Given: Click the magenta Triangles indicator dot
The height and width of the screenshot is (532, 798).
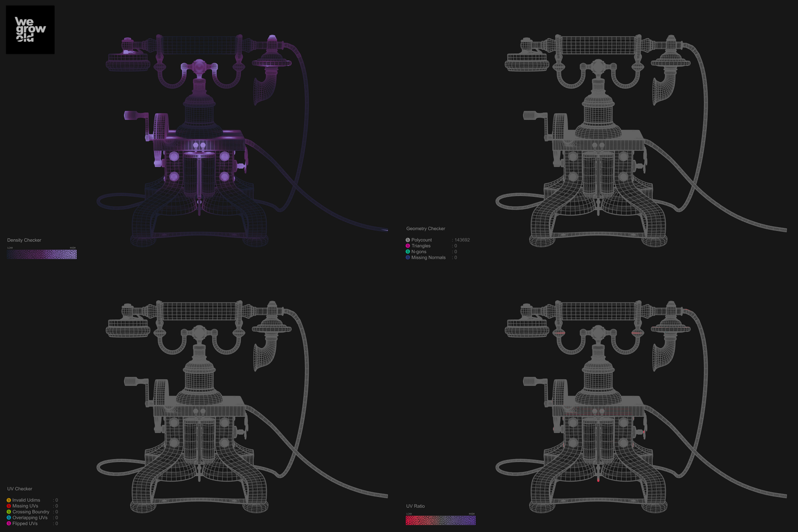Looking at the screenshot, I should click(407, 246).
